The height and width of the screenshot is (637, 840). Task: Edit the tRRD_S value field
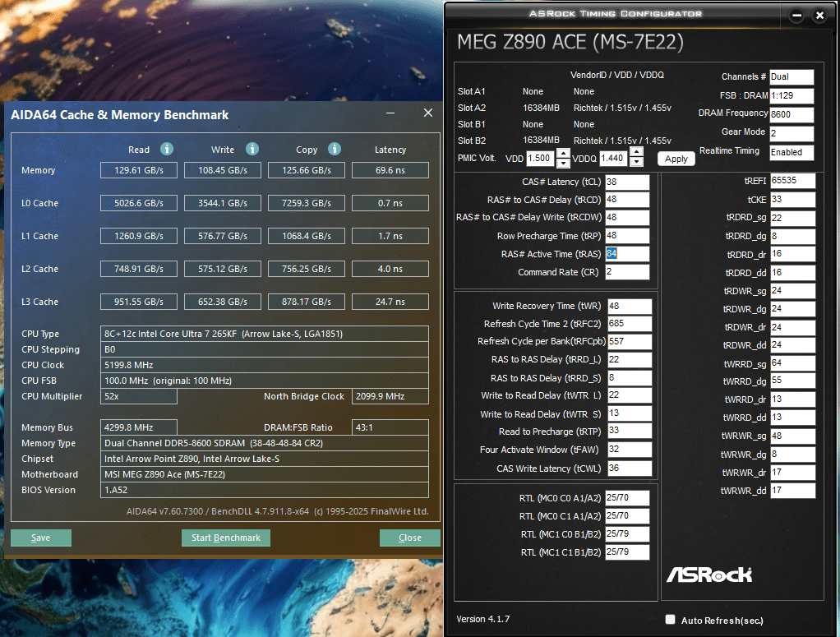tap(630, 378)
